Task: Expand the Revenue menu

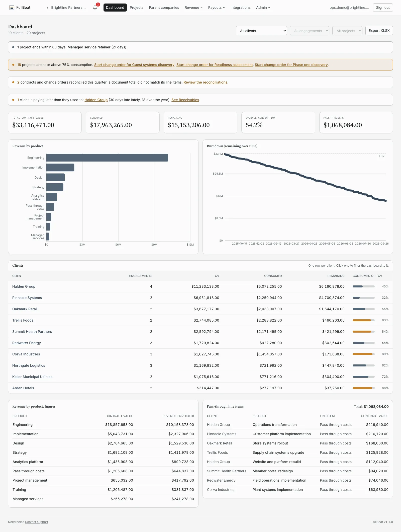Action: coord(193,8)
